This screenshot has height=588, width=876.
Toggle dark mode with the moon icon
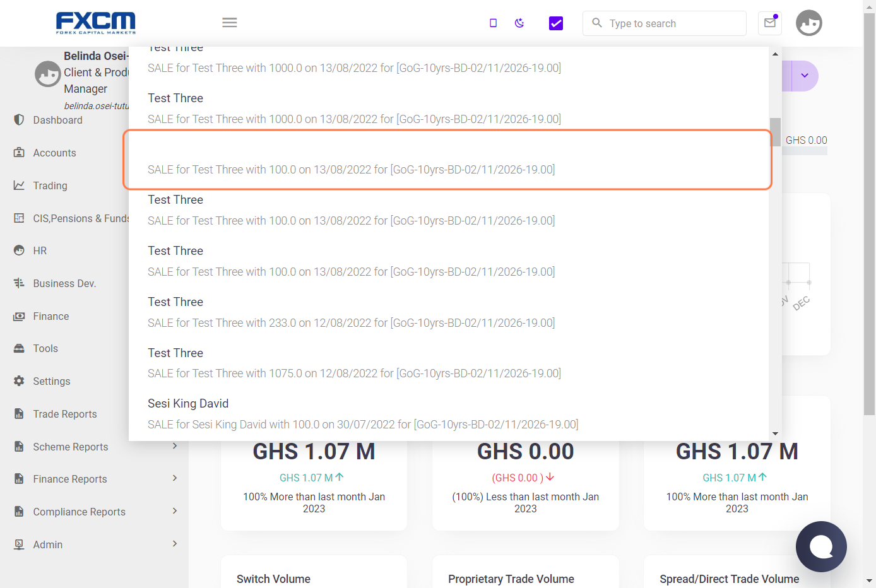[x=519, y=23]
